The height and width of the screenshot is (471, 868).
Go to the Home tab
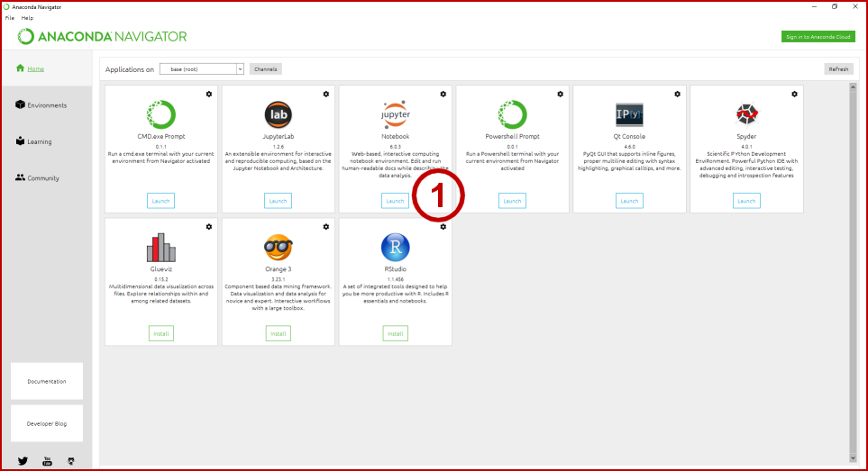coord(47,68)
